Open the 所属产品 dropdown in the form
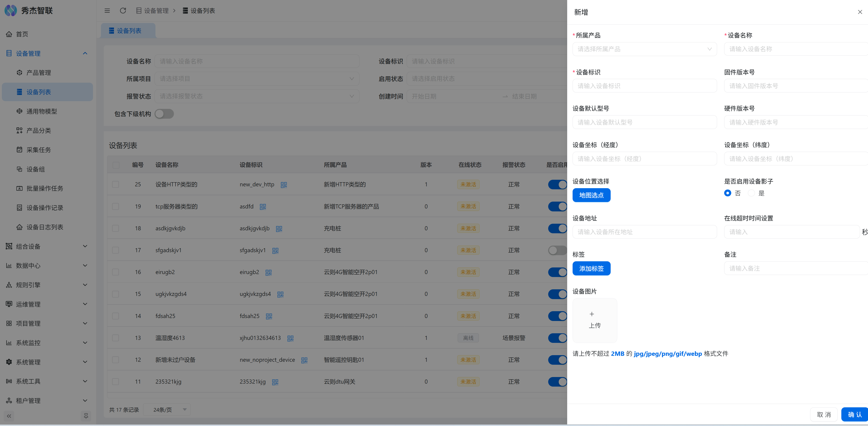 click(x=644, y=49)
